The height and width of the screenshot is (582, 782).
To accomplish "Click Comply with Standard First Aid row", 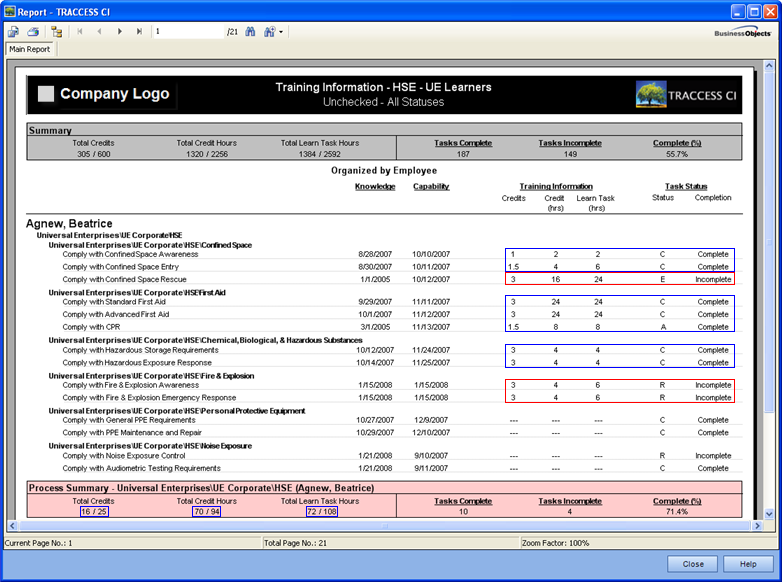I will [x=384, y=302].
